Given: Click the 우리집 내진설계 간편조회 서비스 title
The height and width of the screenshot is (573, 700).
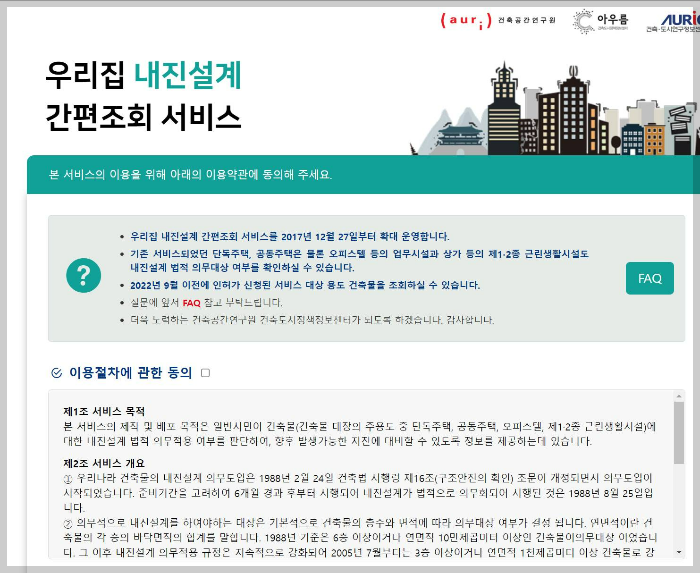Looking at the screenshot, I should 143,96.
